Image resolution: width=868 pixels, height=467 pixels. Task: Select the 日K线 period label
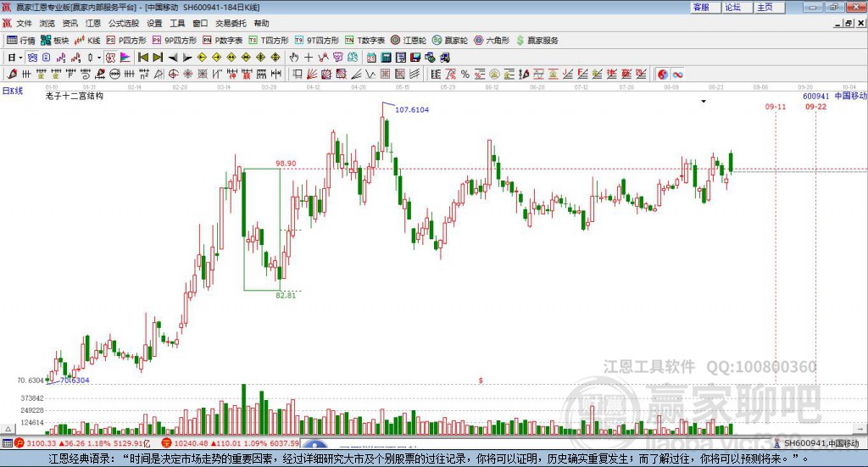[x=12, y=91]
